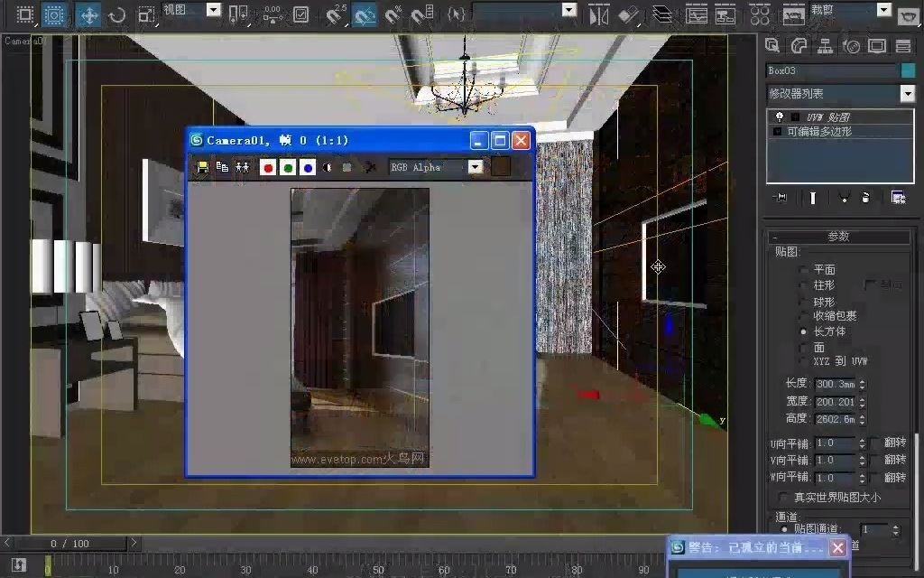Open the RGB Alpha channel dropdown
Viewport: 924px width, 578px height.
pyautogui.click(x=476, y=166)
